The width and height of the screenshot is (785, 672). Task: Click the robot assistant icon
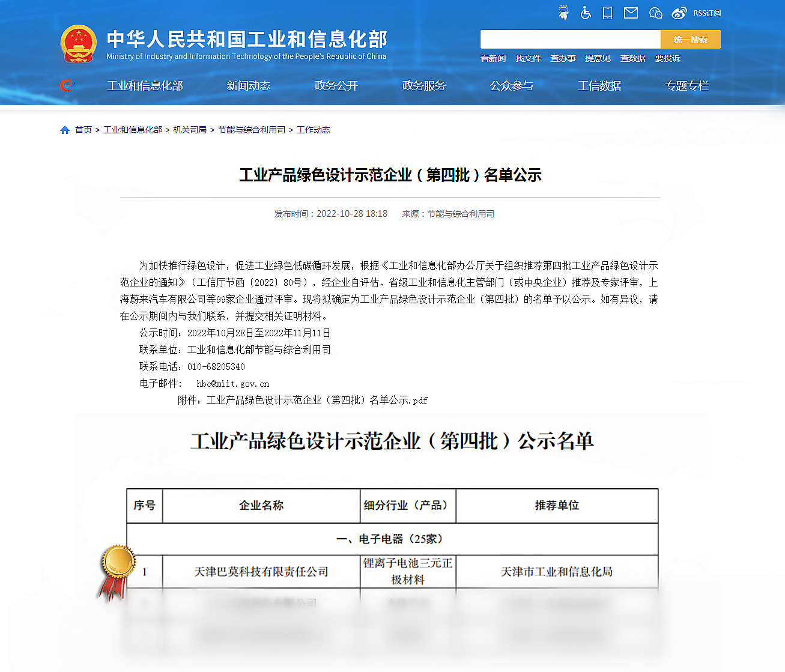(x=563, y=13)
